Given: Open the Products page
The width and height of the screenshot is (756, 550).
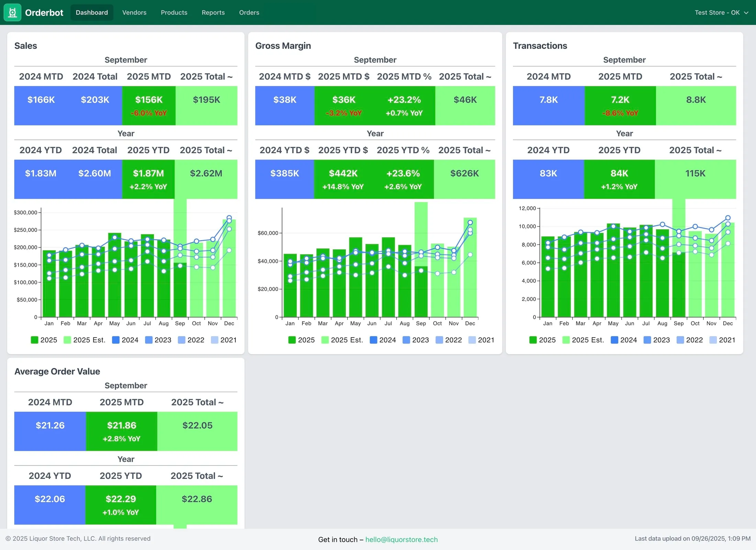Looking at the screenshot, I should point(174,12).
